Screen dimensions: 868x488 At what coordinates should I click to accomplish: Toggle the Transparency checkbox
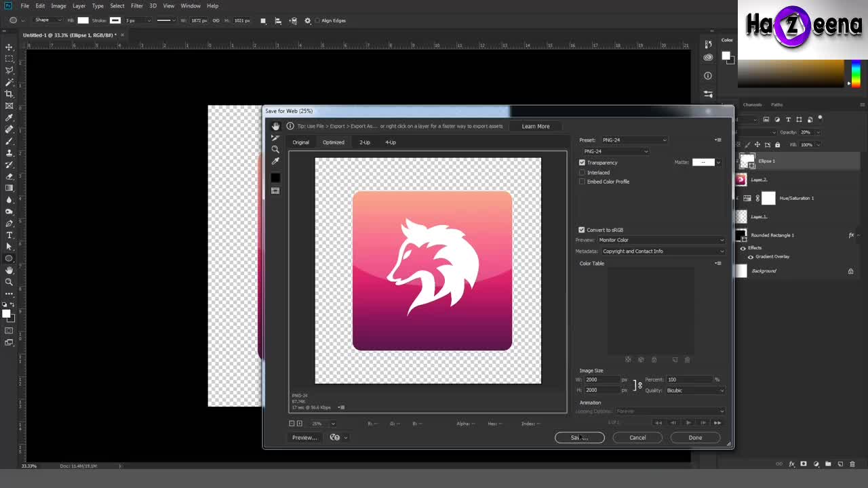tap(582, 163)
